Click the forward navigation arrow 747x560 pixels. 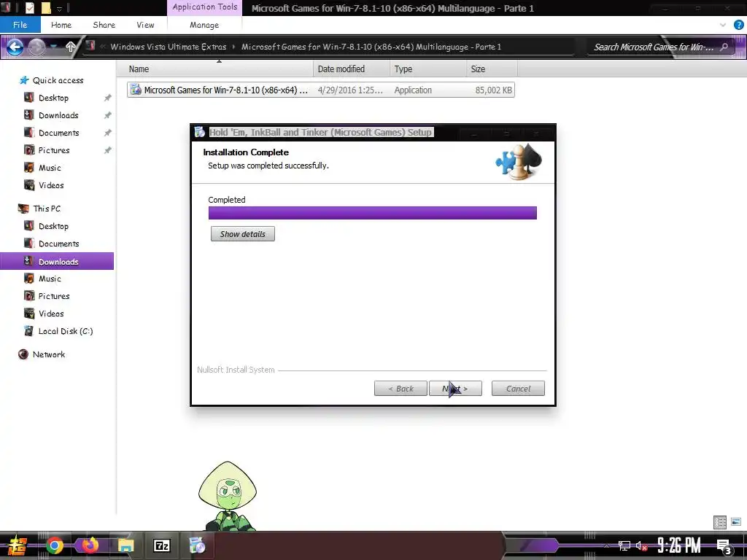pyautogui.click(x=36, y=47)
